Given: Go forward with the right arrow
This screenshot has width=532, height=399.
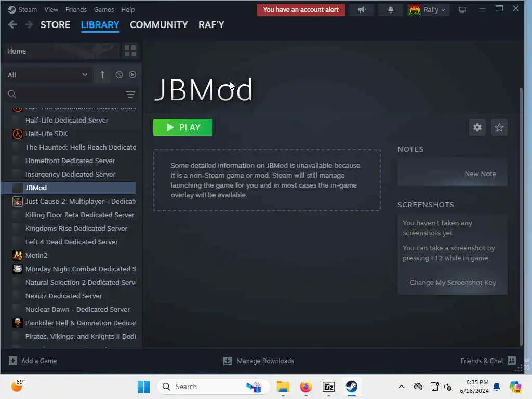Looking at the screenshot, I should point(29,24).
